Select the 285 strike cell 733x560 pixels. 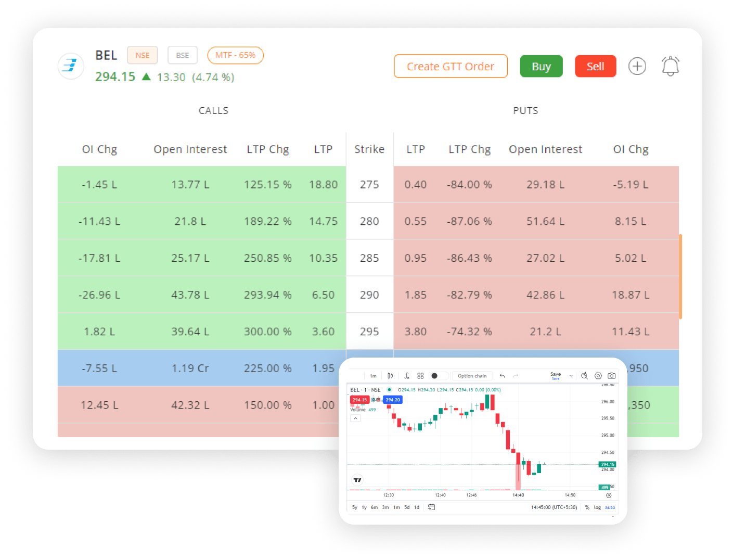point(369,258)
